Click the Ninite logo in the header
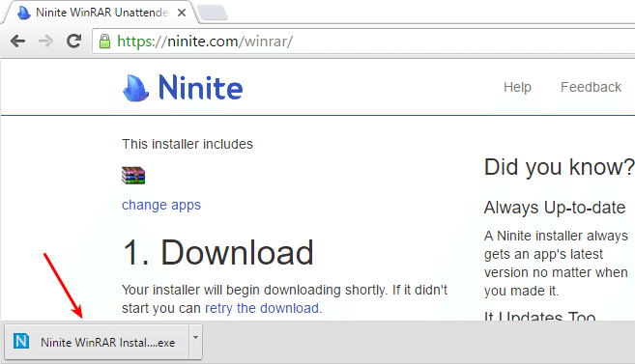The width and height of the screenshot is (635, 364). [x=183, y=87]
